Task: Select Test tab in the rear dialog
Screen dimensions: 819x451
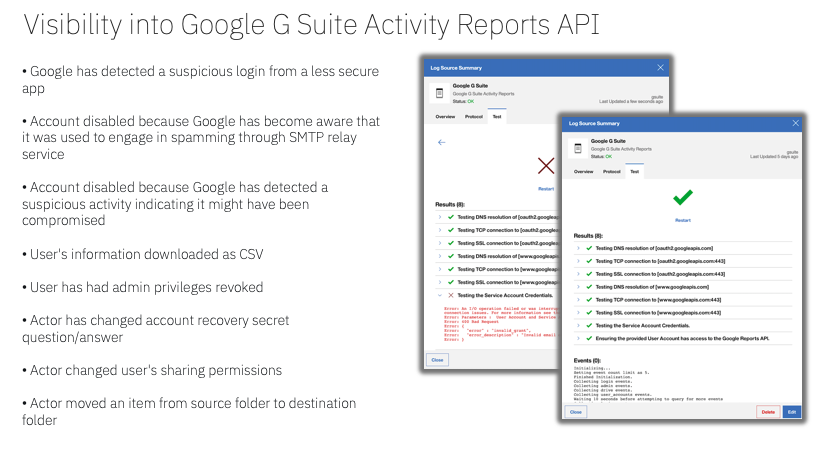Action: [x=497, y=117]
